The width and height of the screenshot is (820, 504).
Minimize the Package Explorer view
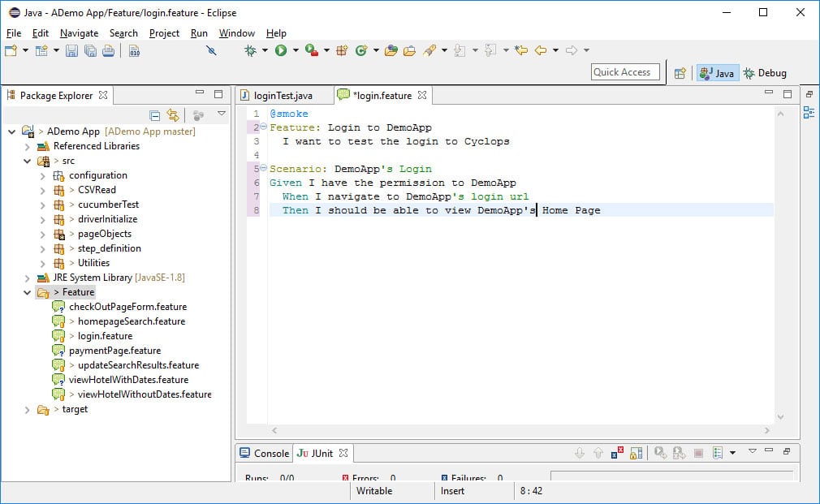click(200, 93)
